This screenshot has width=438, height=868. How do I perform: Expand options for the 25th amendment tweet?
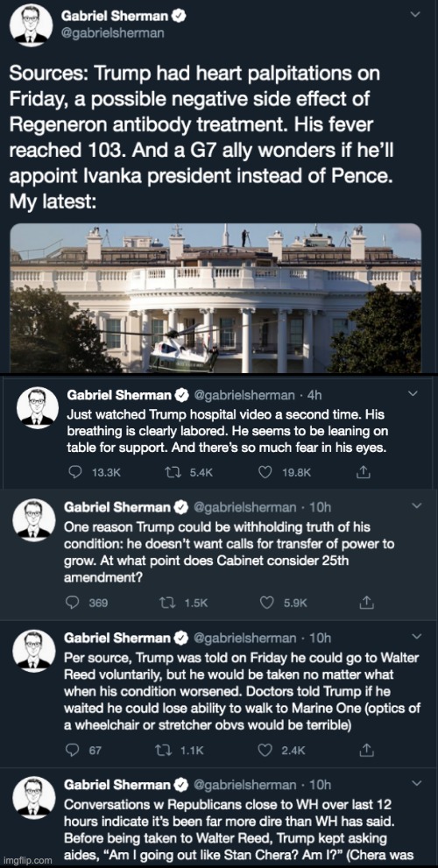coord(417,505)
